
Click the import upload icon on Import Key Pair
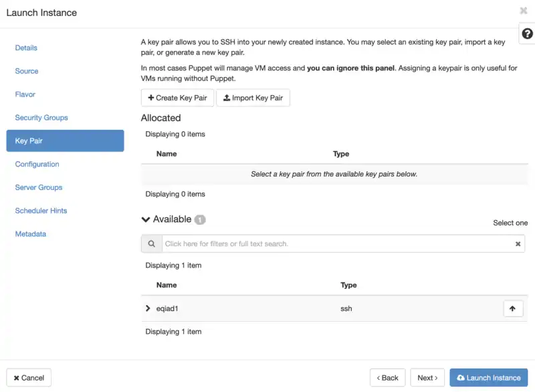228,98
